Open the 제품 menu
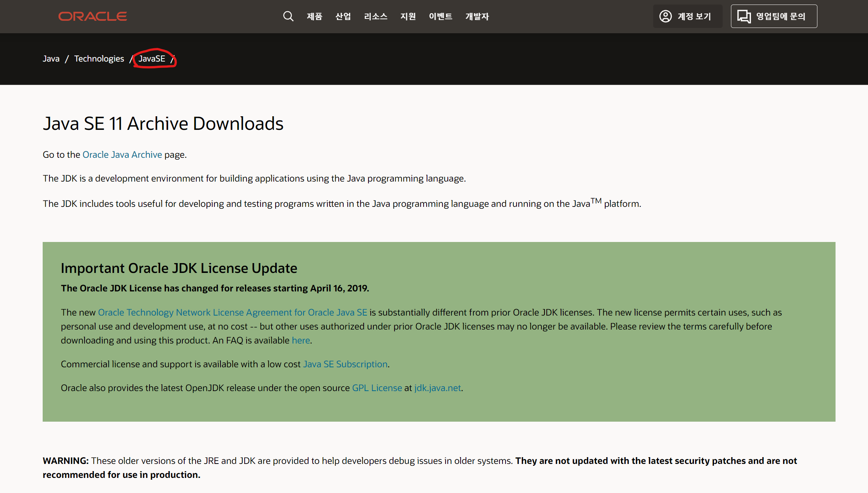This screenshot has height=493, width=868. point(314,16)
